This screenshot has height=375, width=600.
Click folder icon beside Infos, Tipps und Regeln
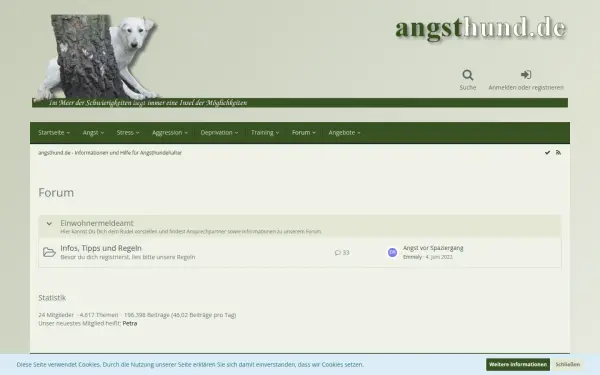[x=49, y=252]
